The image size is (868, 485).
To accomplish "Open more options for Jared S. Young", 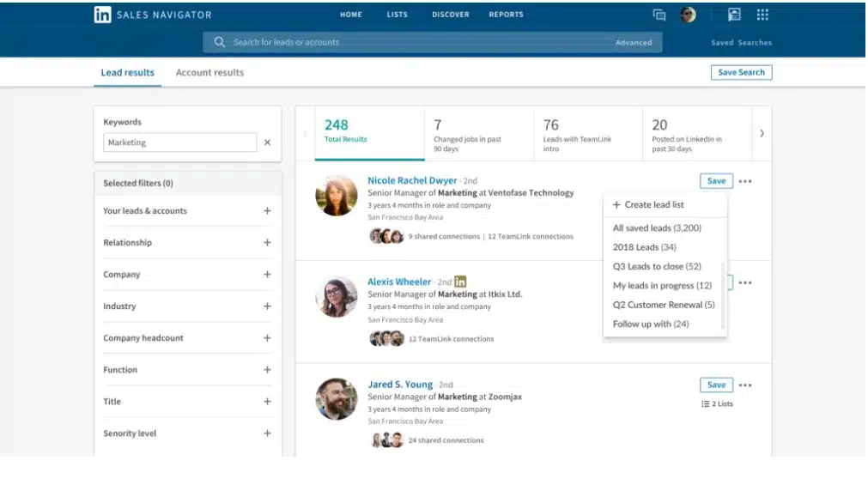I will [745, 385].
